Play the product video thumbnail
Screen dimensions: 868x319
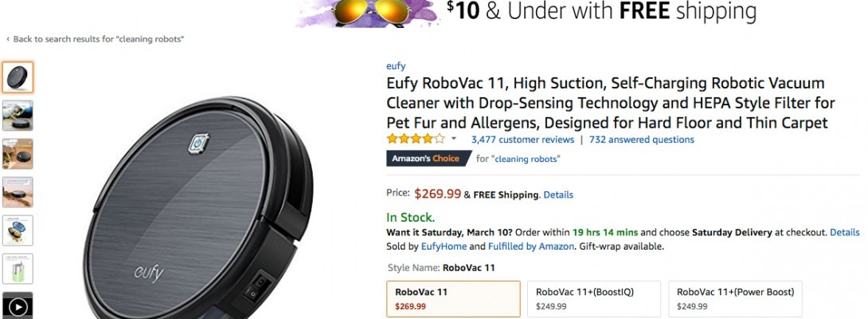pyautogui.click(x=18, y=306)
